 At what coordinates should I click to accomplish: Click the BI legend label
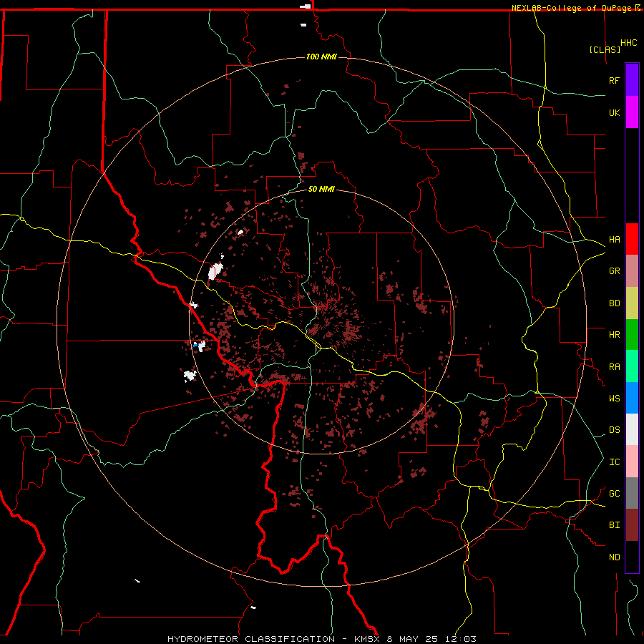[x=614, y=525]
